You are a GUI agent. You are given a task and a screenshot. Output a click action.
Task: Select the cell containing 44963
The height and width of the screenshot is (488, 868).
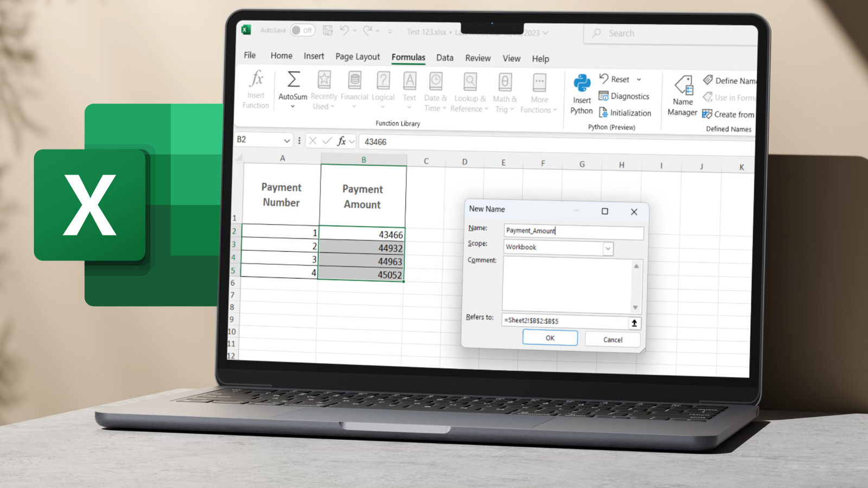[x=361, y=261]
